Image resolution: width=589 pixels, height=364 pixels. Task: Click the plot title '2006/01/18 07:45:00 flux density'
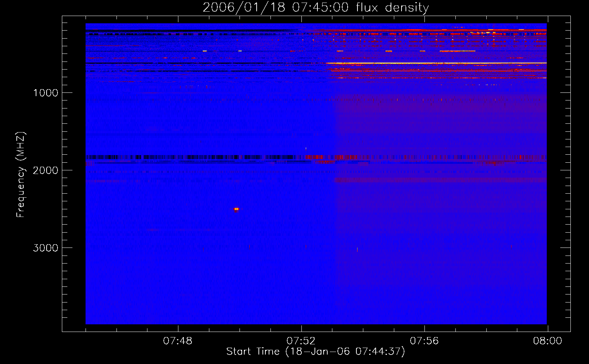316,8
